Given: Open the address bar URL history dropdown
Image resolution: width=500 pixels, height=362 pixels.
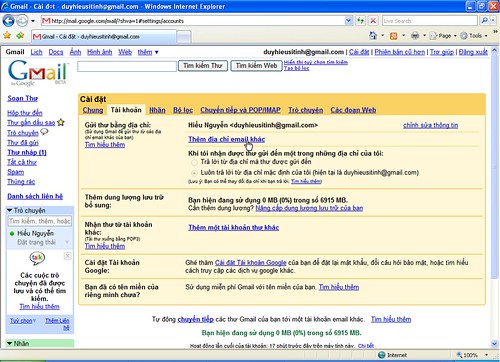Looking at the screenshot, I should pyautogui.click(x=348, y=21).
